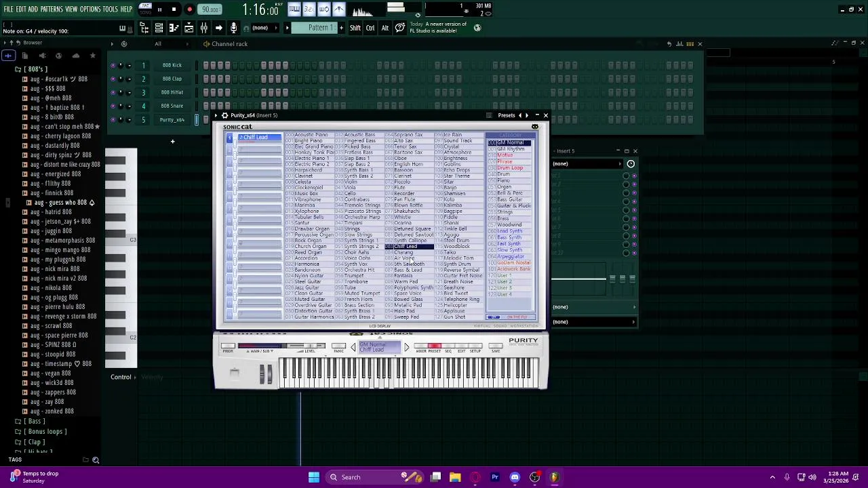Image resolution: width=868 pixels, height=488 pixels.
Task: Toggle Pat/Song mode switch
Action: tap(145, 9)
